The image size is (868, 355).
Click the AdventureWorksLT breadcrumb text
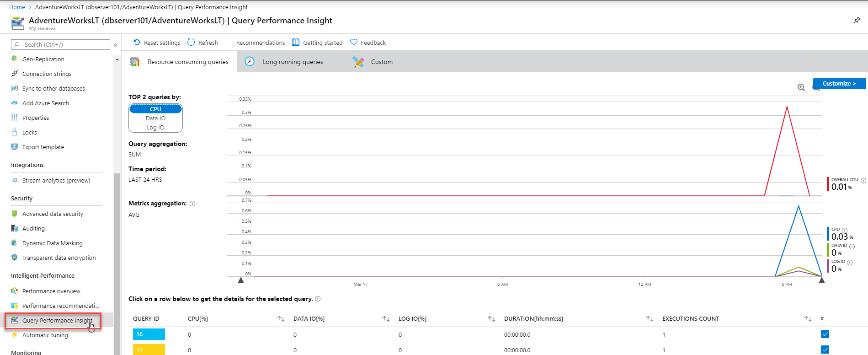[x=141, y=7]
